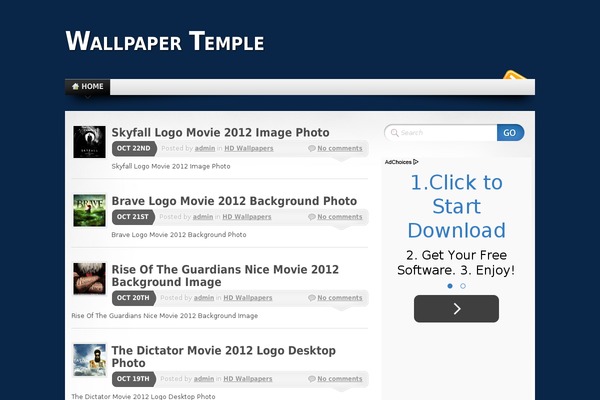Viewport: 600px width, 400px height.
Task: Select the first filled ad carousel dot
Action: pyautogui.click(x=450, y=286)
